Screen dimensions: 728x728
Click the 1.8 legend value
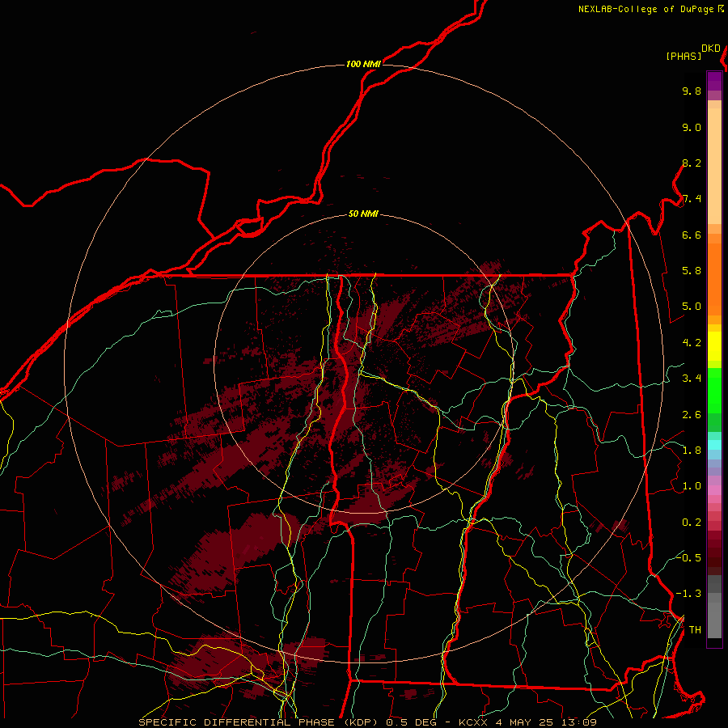coord(692,451)
